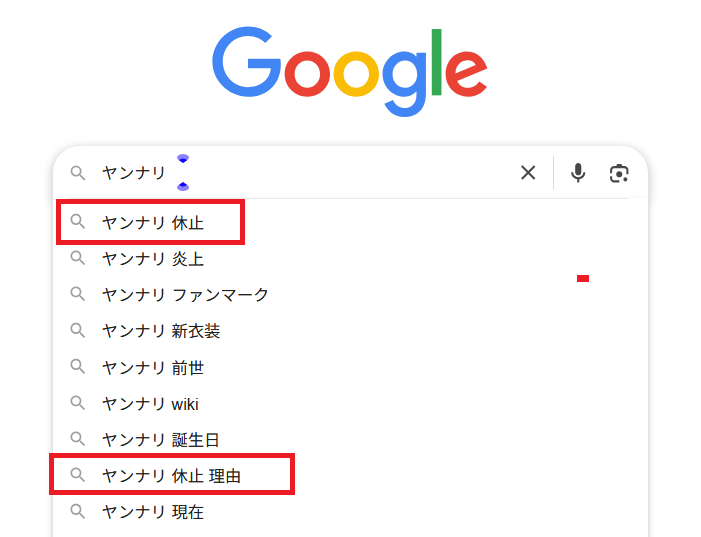Pick the ヤンナリ 誕生日 suggestion
The image size is (701, 537).
(x=161, y=440)
